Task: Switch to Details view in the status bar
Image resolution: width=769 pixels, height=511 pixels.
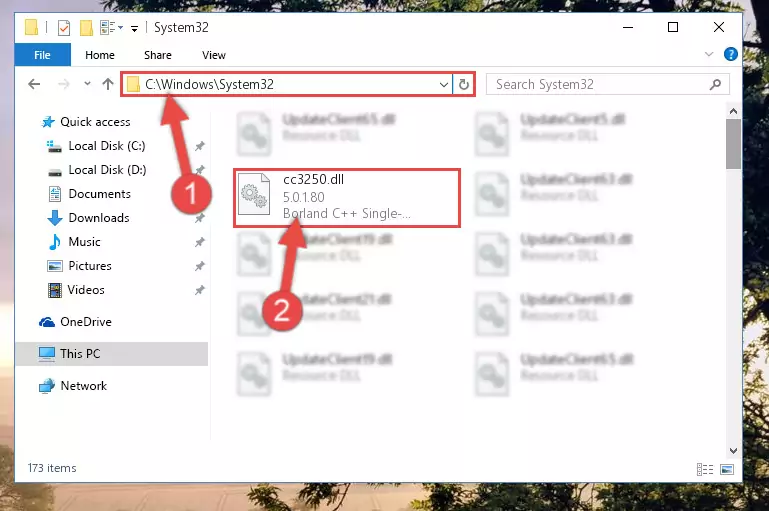Action: [x=705, y=469]
